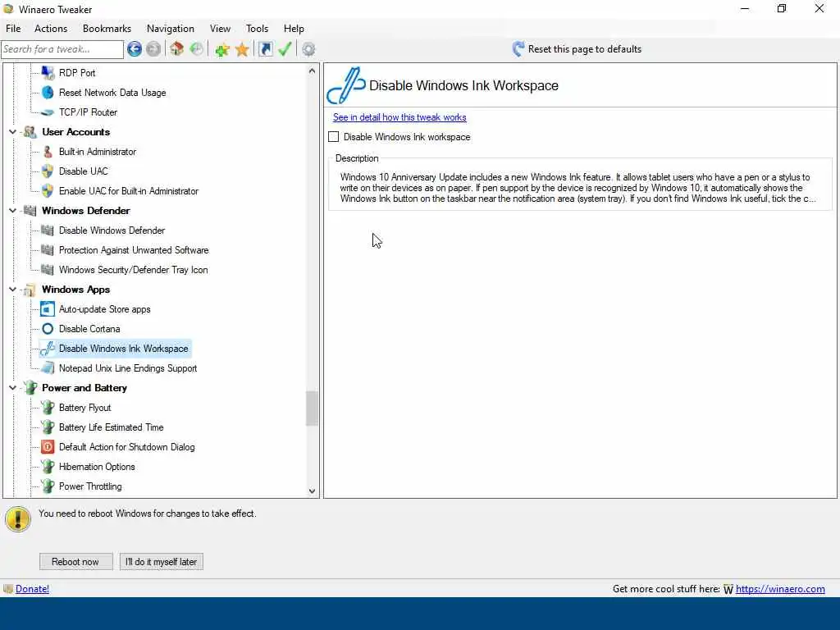Click the tree scroll down arrow

(312, 491)
